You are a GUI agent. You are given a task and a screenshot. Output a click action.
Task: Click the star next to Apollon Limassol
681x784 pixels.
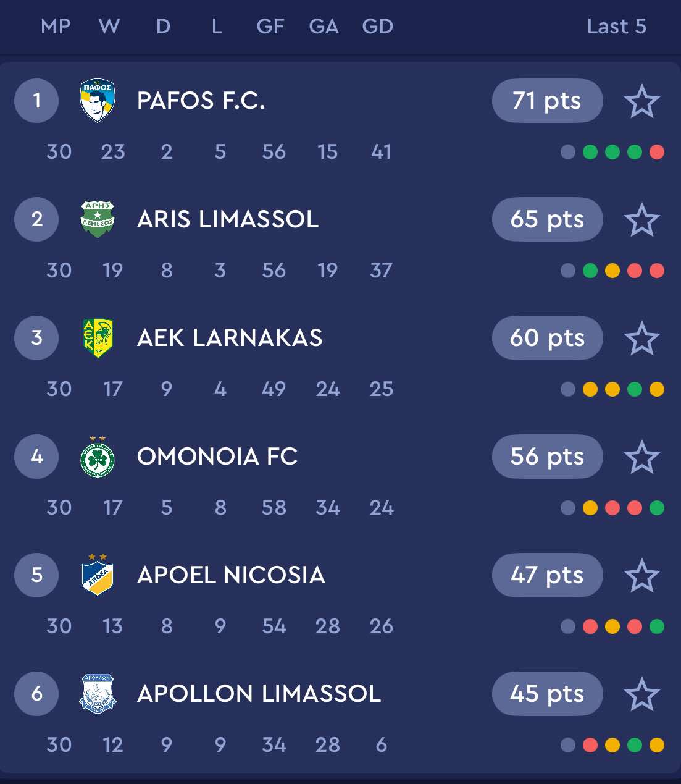642,694
